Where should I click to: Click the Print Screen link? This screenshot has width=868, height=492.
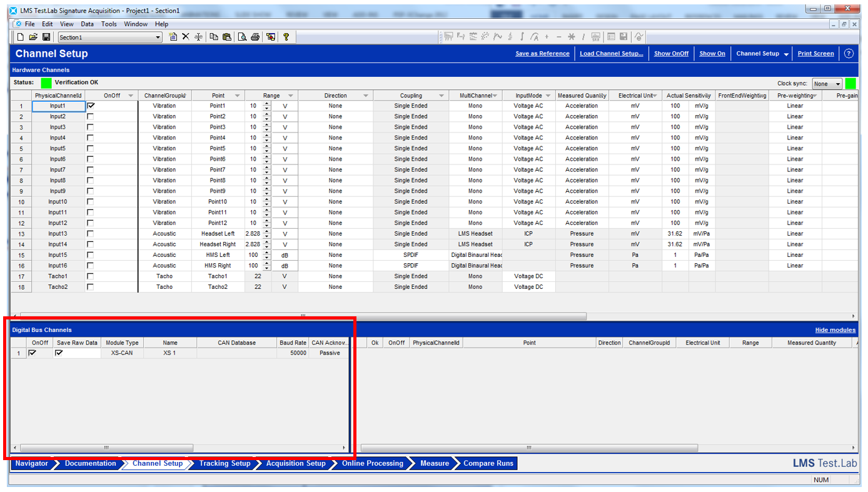[x=815, y=54]
